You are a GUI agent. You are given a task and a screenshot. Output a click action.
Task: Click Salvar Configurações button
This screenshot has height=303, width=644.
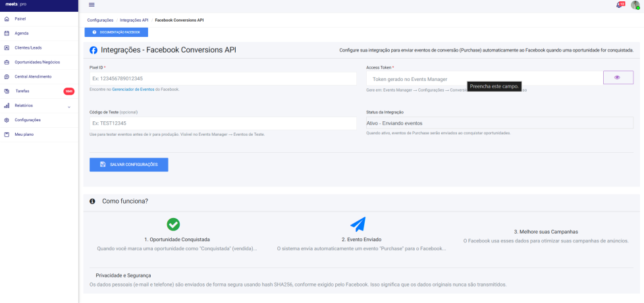pyautogui.click(x=129, y=165)
